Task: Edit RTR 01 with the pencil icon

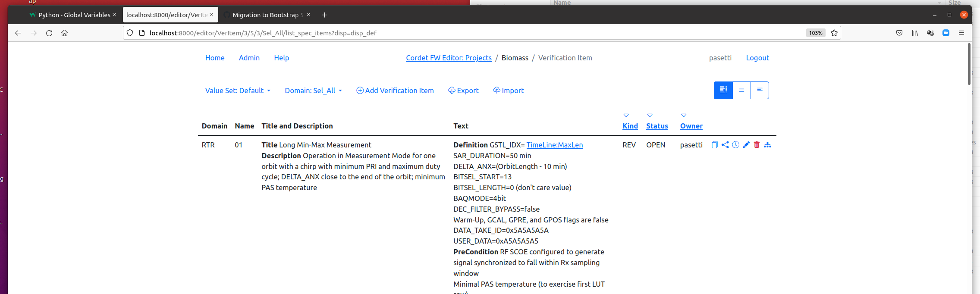Action: click(746, 145)
